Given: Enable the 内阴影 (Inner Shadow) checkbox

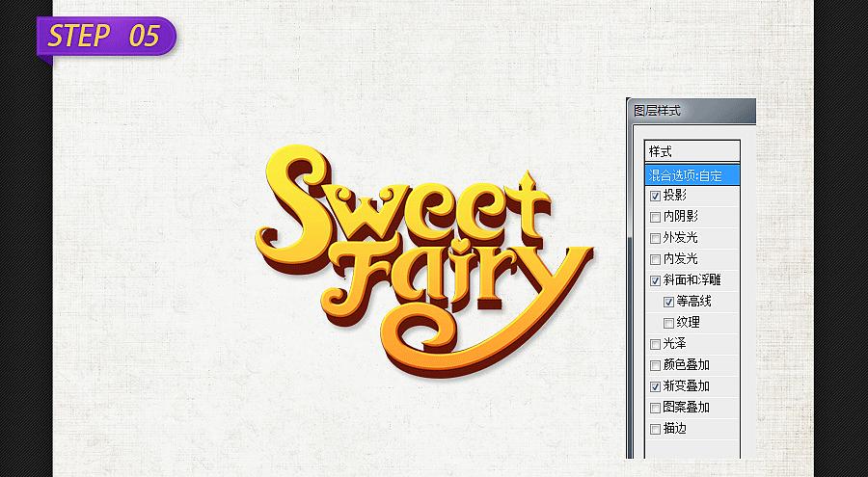Looking at the screenshot, I should click(x=656, y=217).
